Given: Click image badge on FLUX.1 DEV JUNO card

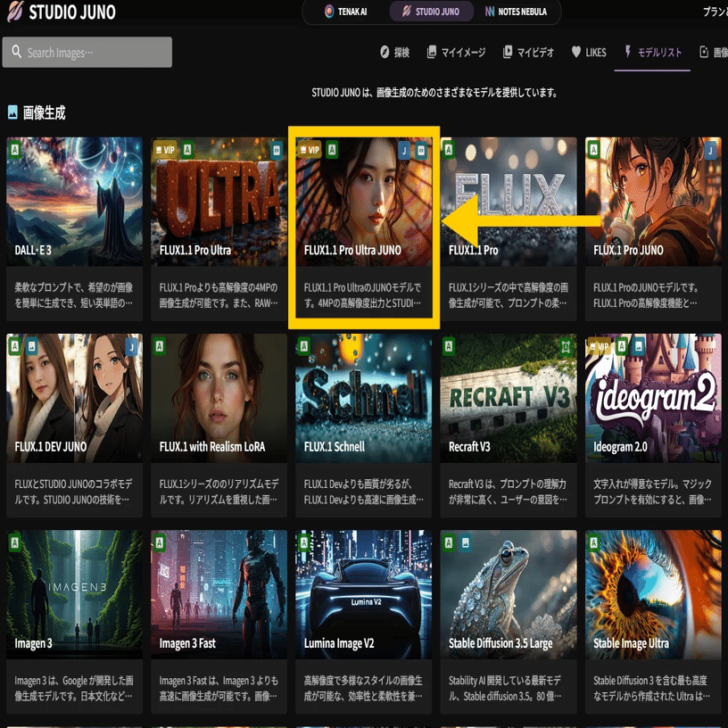Looking at the screenshot, I should point(31,346).
